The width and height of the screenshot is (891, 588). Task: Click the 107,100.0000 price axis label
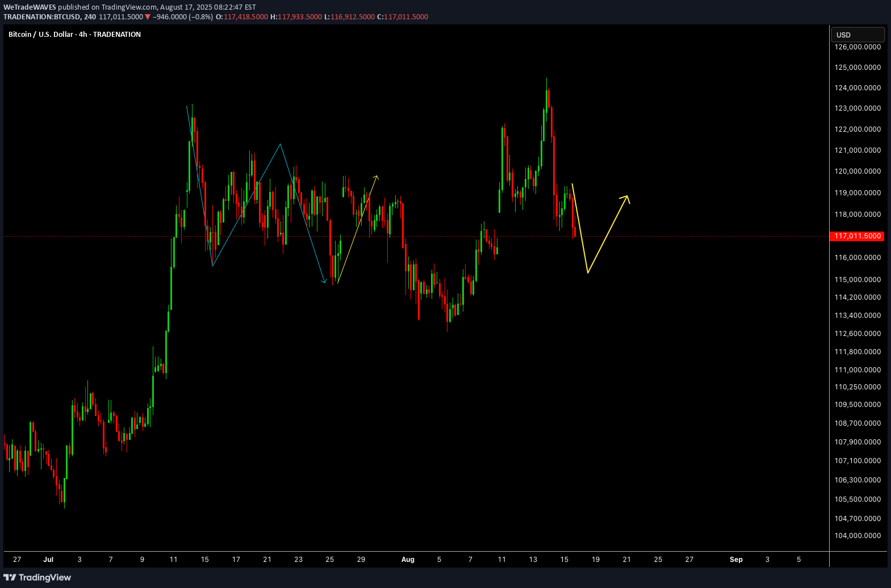[x=857, y=460]
